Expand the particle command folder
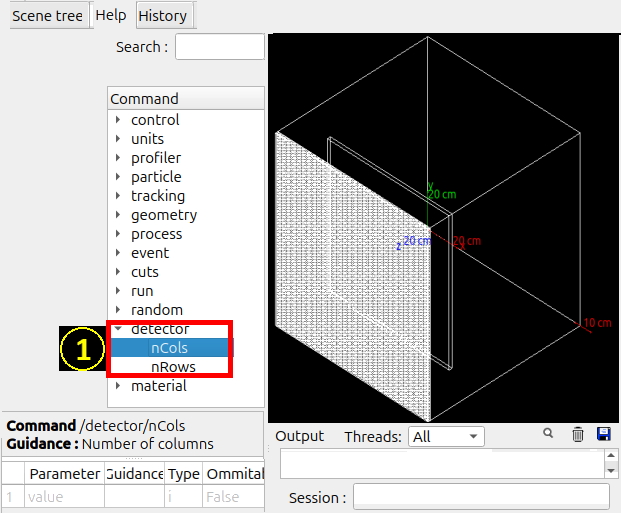621x513 pixels. [x=118, y=176]
